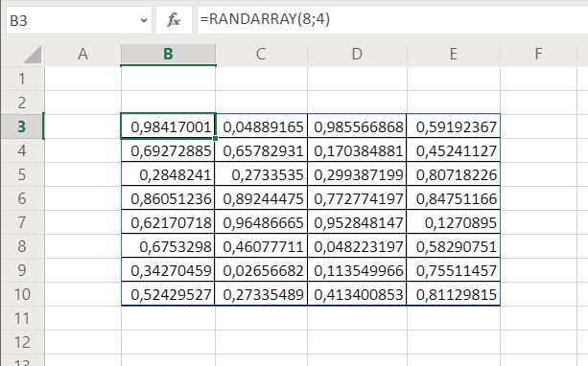Viewport: 588px width, 366px height.
Task: Click cell with value 0,89244475
Action: click(261, 198)
